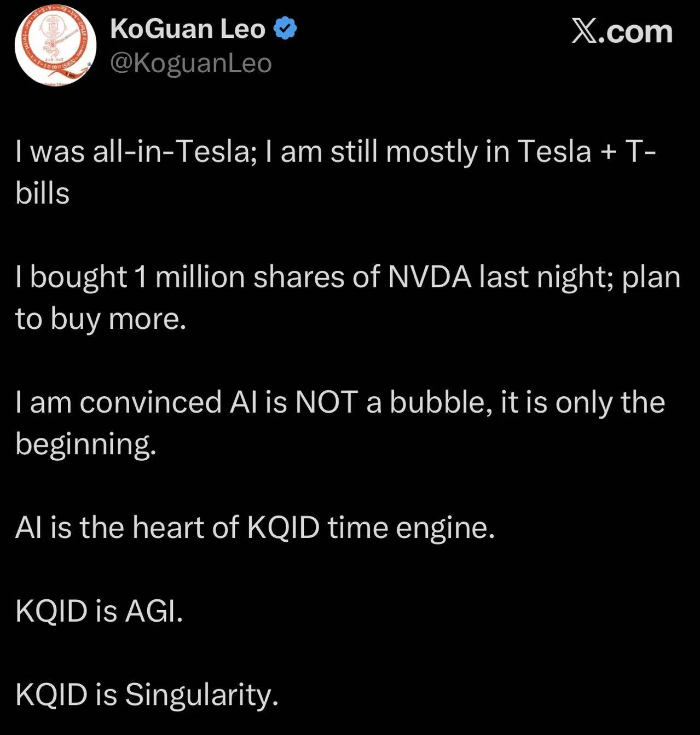
Task: Click the KoGuan Leo display name
Action: click(188, 28)
